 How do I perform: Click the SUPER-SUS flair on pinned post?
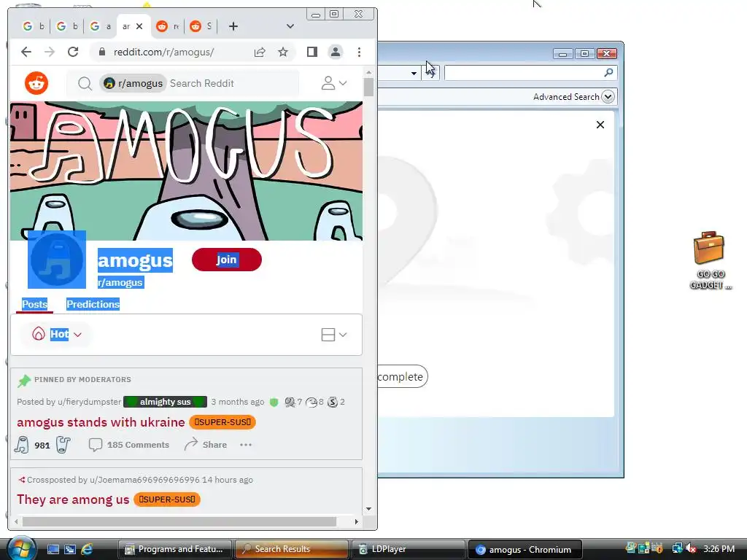222,422
